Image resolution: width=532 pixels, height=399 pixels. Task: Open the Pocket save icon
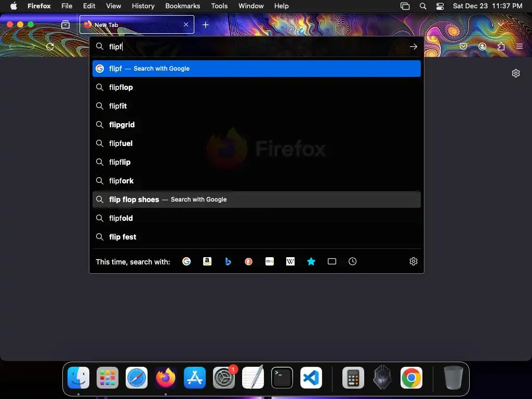463,46
